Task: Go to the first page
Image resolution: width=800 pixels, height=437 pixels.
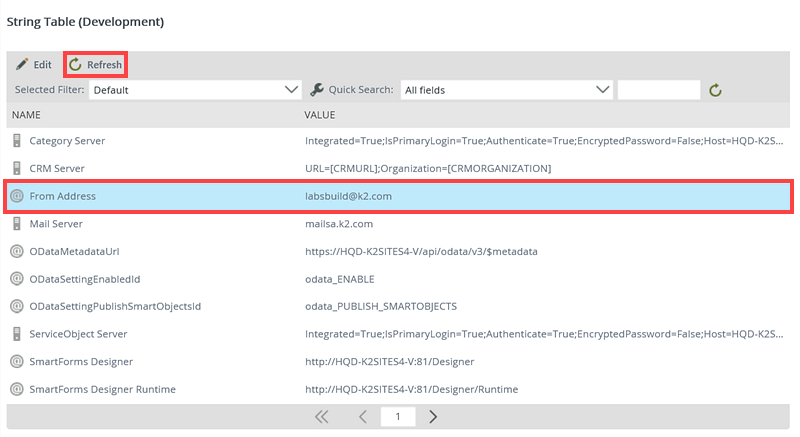Action: point(322,417)
